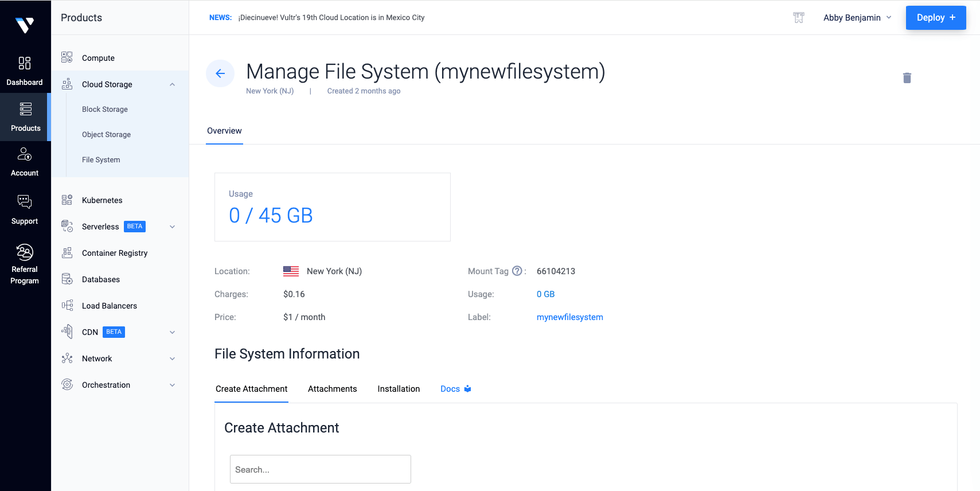
Task: Click the 0 / 45 GB usage value
Action: pos(271,216)
